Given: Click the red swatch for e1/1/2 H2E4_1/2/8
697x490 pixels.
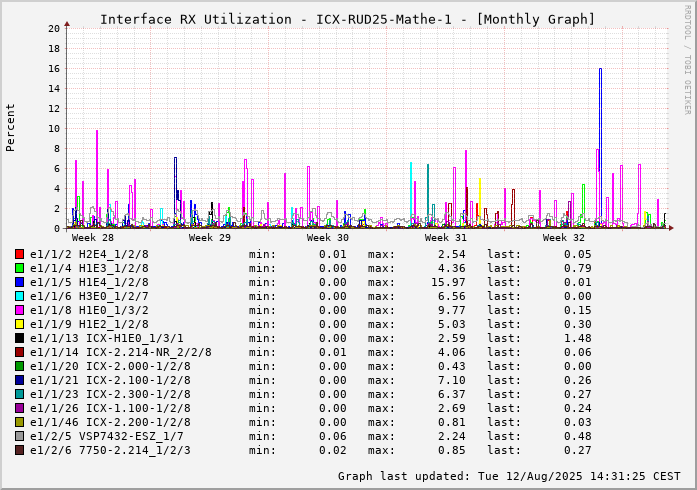Looking at the screenshot, I should (x=20, y=254).
